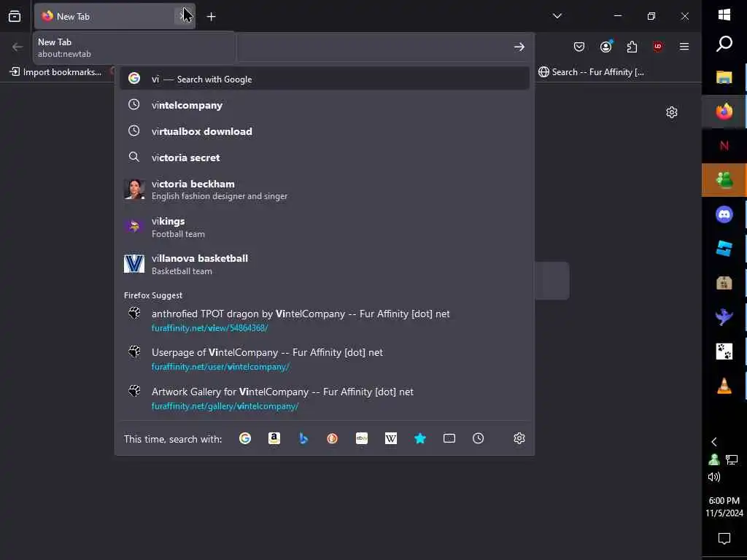This screenshot has height=560, width=747.
Task: Open Artwork Gallery for VintelCompany result
Action: point(325,398)
